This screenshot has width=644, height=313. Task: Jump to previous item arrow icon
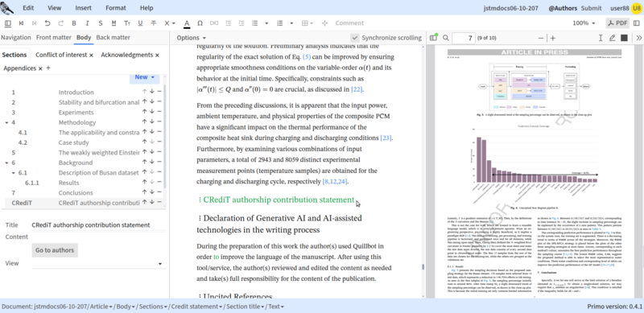click(x=22, y=23)
